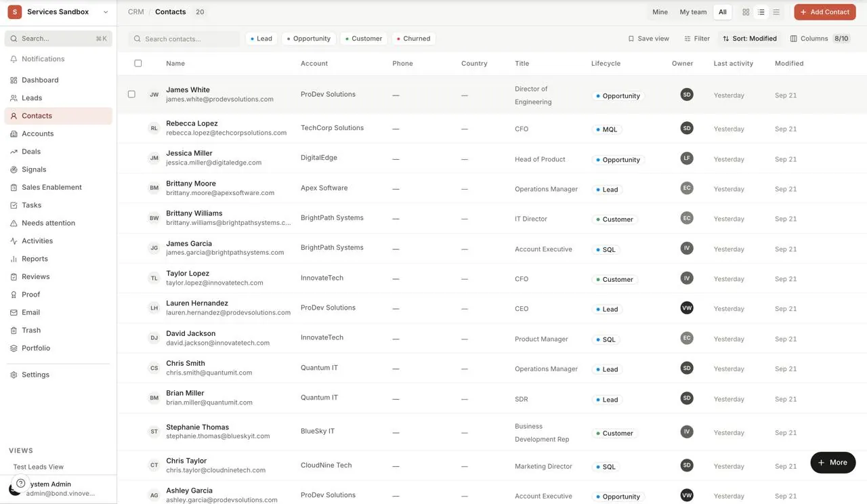
Task: Click the Settings gear icon in sidebar
Action: [14, 375]
